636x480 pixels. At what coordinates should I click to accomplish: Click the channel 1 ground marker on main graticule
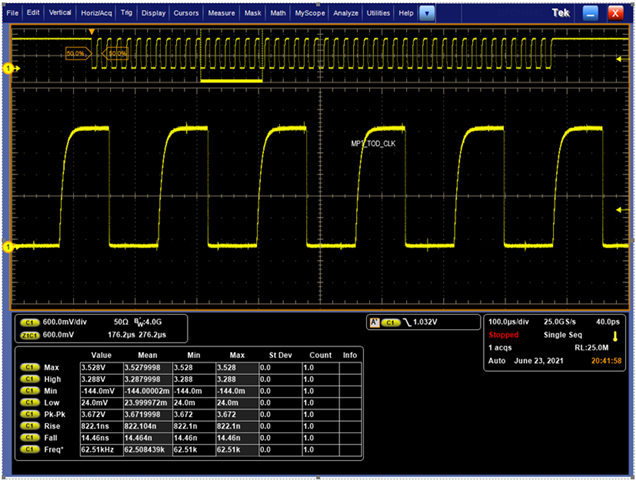[x=9, y=246]
